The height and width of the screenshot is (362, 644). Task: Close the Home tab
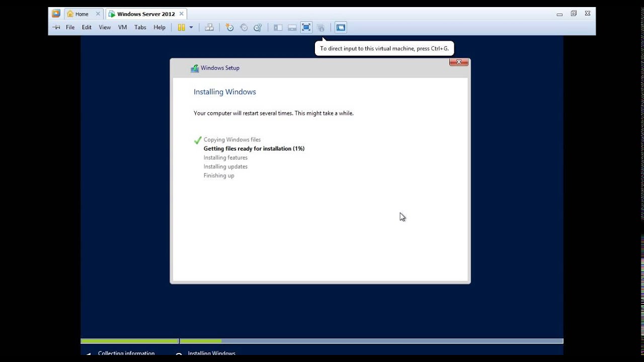(98, 14)
